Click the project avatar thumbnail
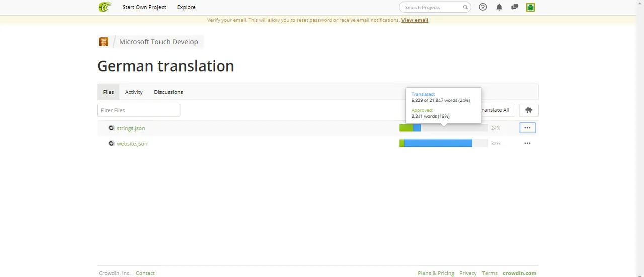Viewport: 644px width, 277px height. coord(104,42)
